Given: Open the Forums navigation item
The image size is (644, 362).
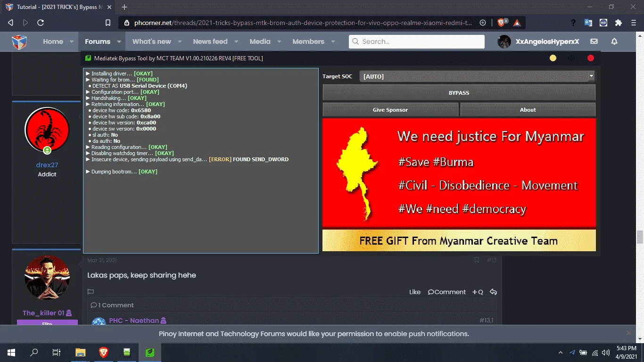Looking at the screenshot, I should [x=98, y=41].
